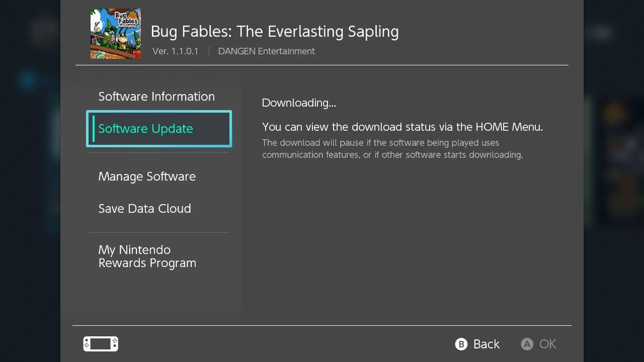Open the Manage Software option

(147, 176)
